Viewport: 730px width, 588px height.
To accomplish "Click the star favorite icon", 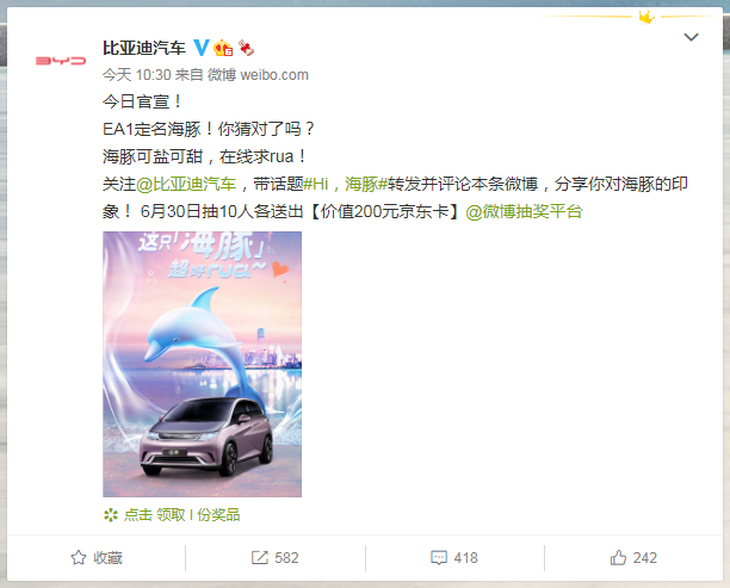I will coord(78,557).
